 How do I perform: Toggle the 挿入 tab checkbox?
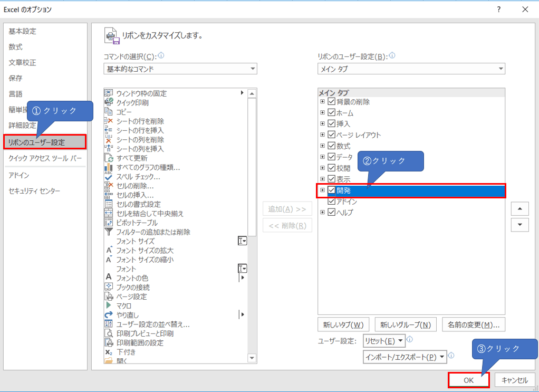(331, 123)
